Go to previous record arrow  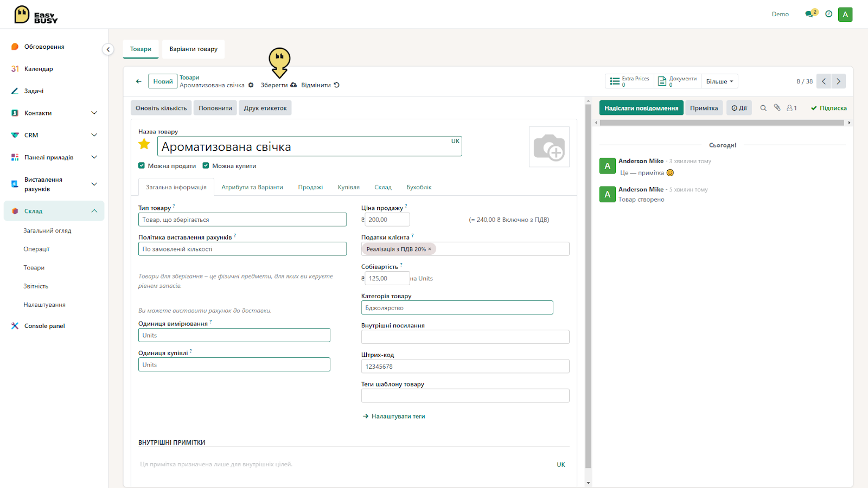click(x=824, y=81)
